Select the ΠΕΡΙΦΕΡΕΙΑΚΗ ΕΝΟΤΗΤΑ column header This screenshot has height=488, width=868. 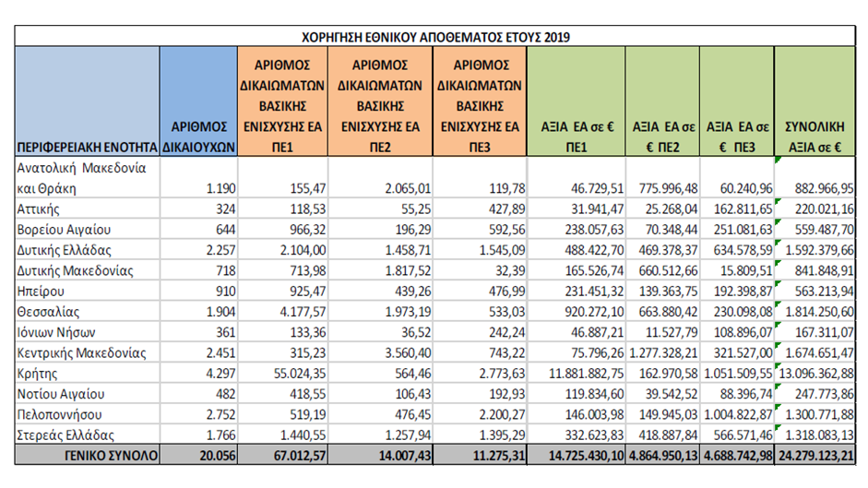click(87, 148)
